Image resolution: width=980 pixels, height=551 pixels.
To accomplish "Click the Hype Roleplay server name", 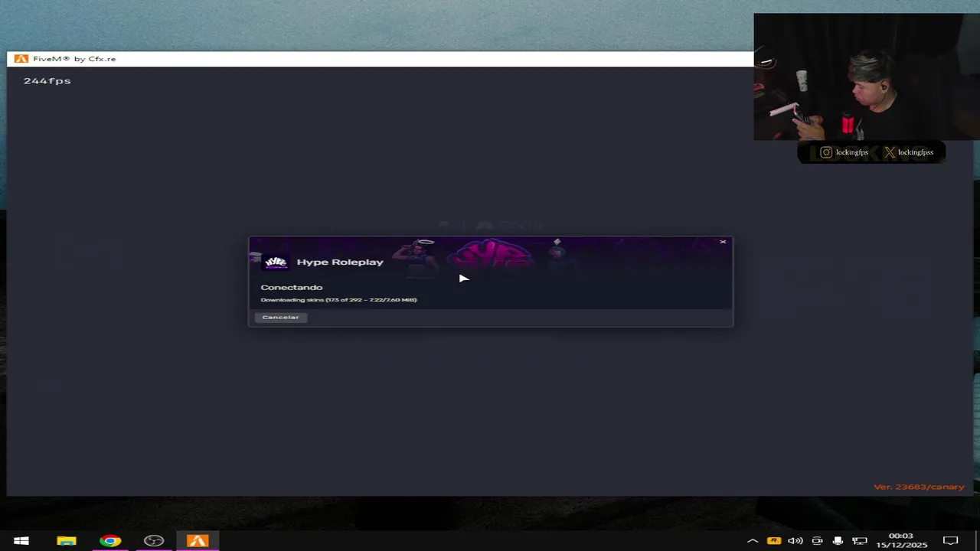I will pos(340,262).
